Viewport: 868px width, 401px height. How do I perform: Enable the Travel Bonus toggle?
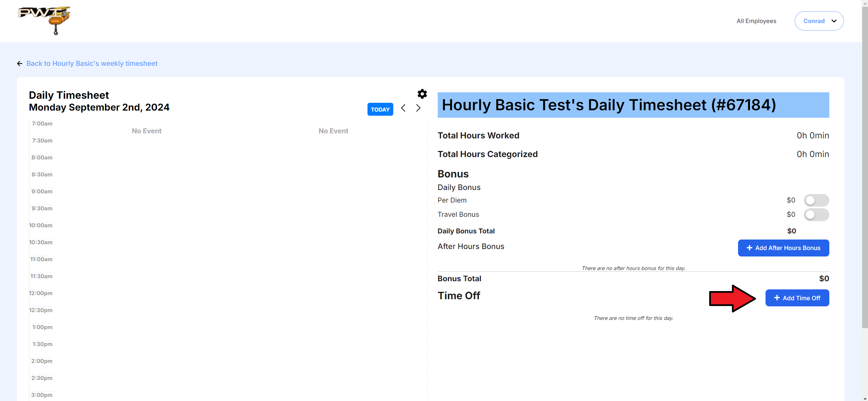tap(816, 215)
